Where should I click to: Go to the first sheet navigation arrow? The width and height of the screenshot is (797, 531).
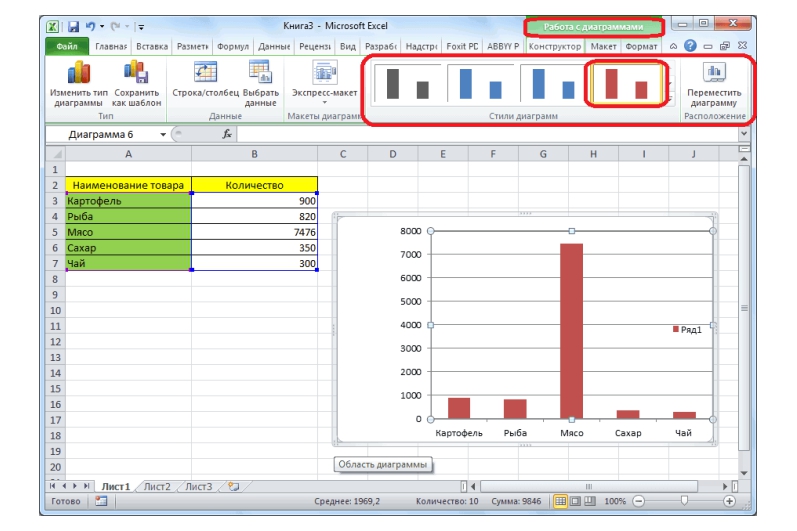52,486
